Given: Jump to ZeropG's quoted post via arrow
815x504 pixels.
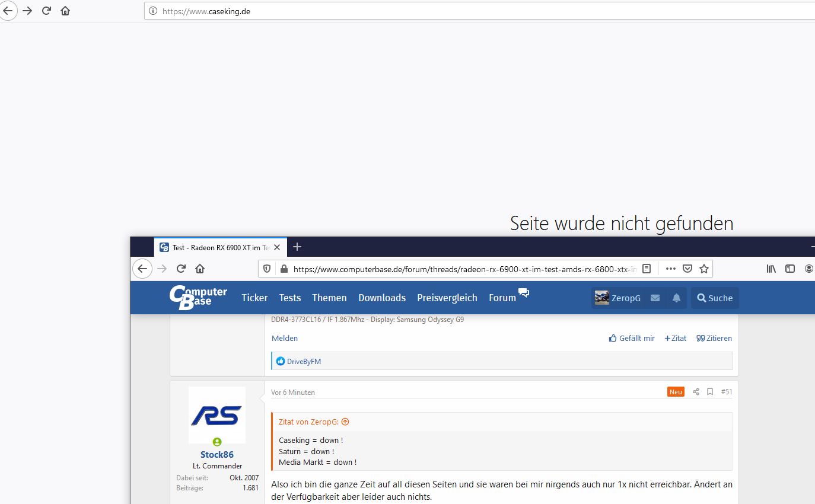Looking at the screenshot, I should tap(345, 422).
